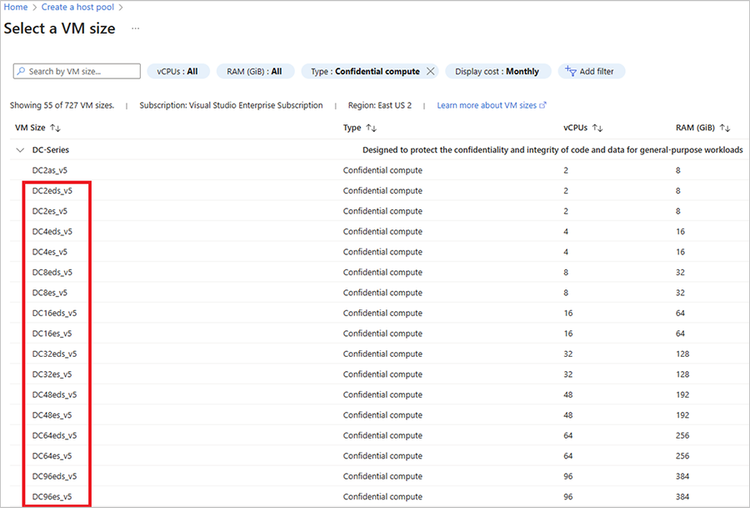Collapse the DC-Series group

point(19,150)
